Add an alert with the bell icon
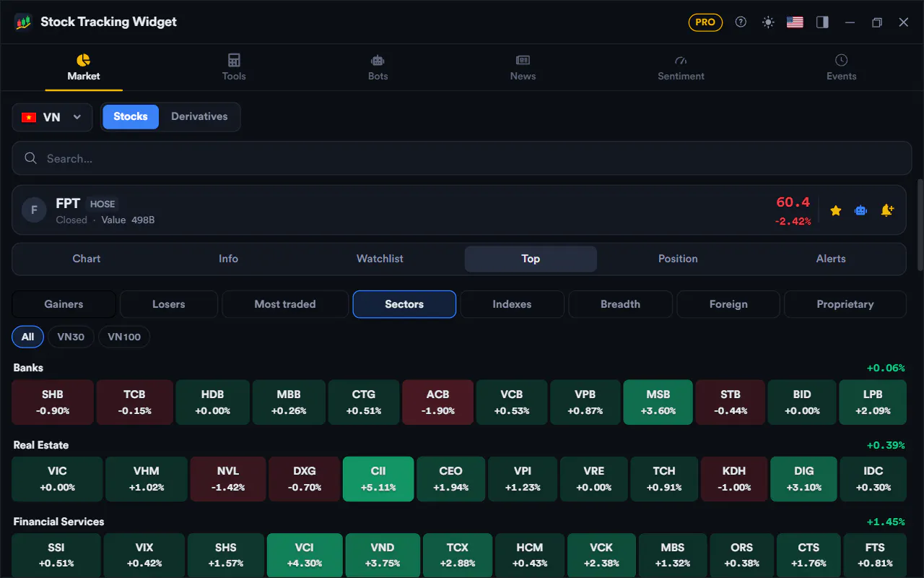Viewport: 924px width, 578px height. [887, 210]
